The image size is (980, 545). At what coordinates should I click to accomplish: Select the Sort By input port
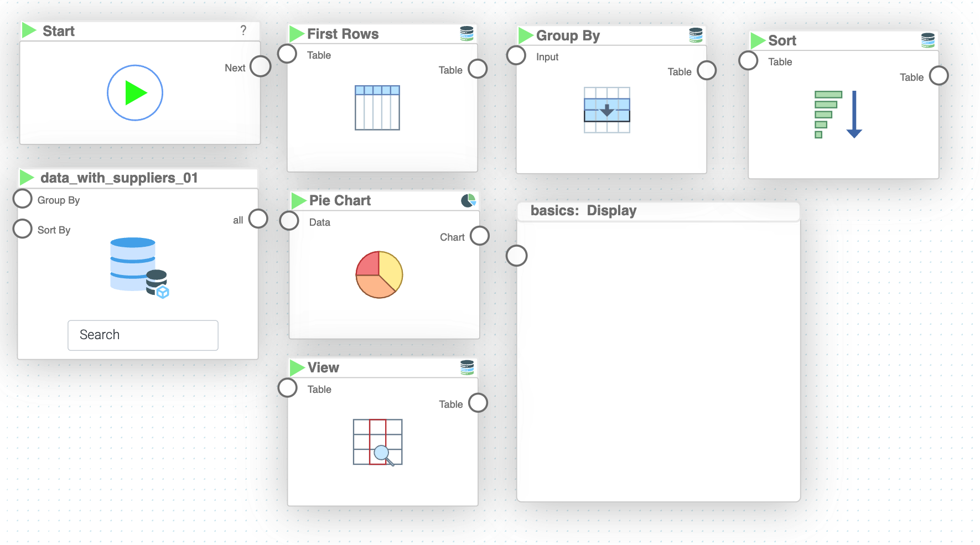click(x=23, y=229)
